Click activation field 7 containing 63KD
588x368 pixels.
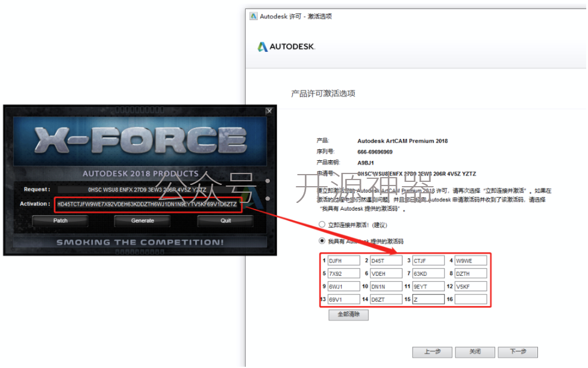pyautogui.click(x=428, y=273)
